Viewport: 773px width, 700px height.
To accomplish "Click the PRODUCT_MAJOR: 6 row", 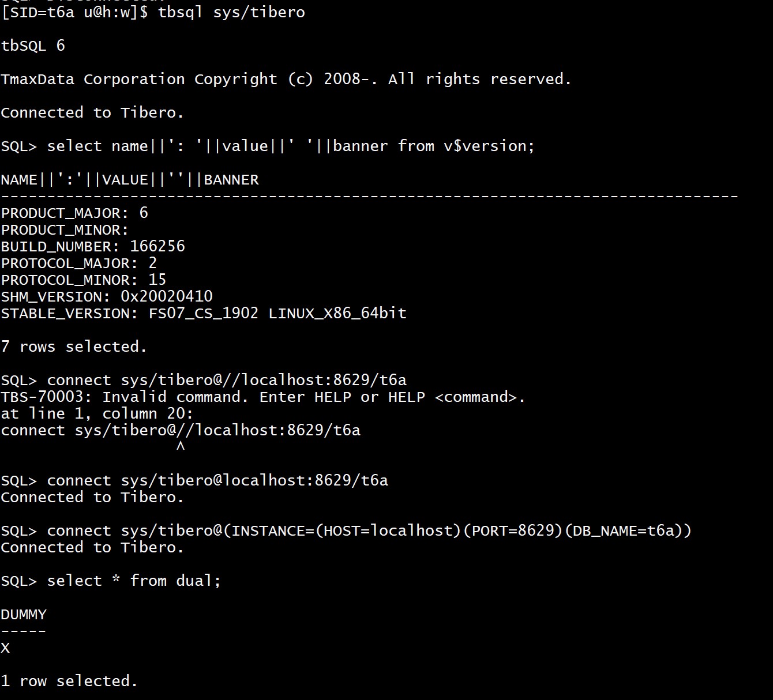I will coord(74,213).
